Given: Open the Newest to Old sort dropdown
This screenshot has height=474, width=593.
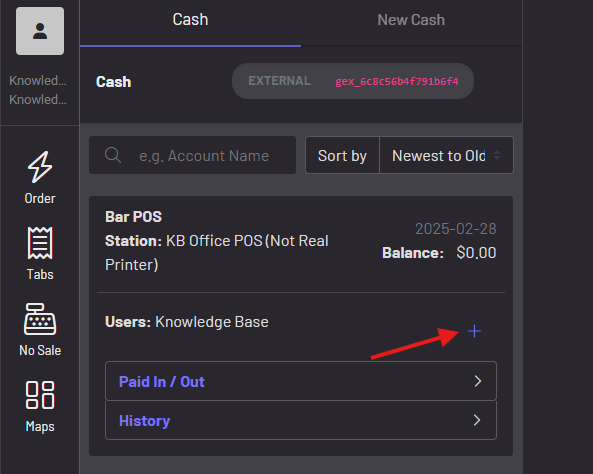Looking at the screenshot, I should click(446, 155).
